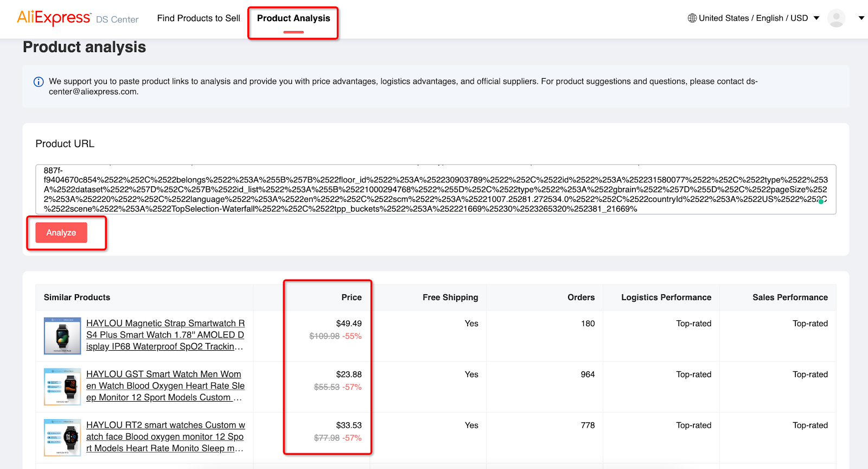Viewport: 868px width, 469px height.
Task: Click the green grammar indicator dot in URL field
Action: point(821,201)
